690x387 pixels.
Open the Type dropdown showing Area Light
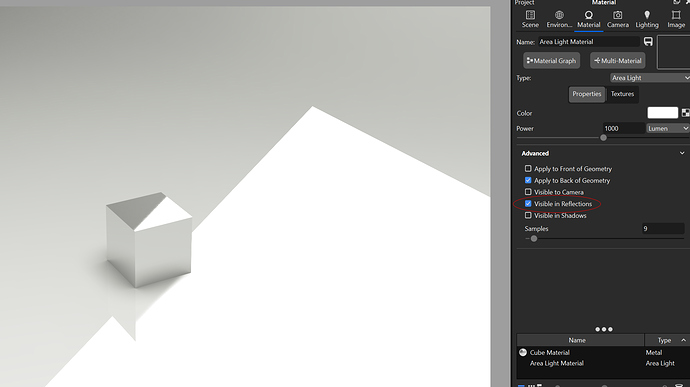click(x=650, y=78)
